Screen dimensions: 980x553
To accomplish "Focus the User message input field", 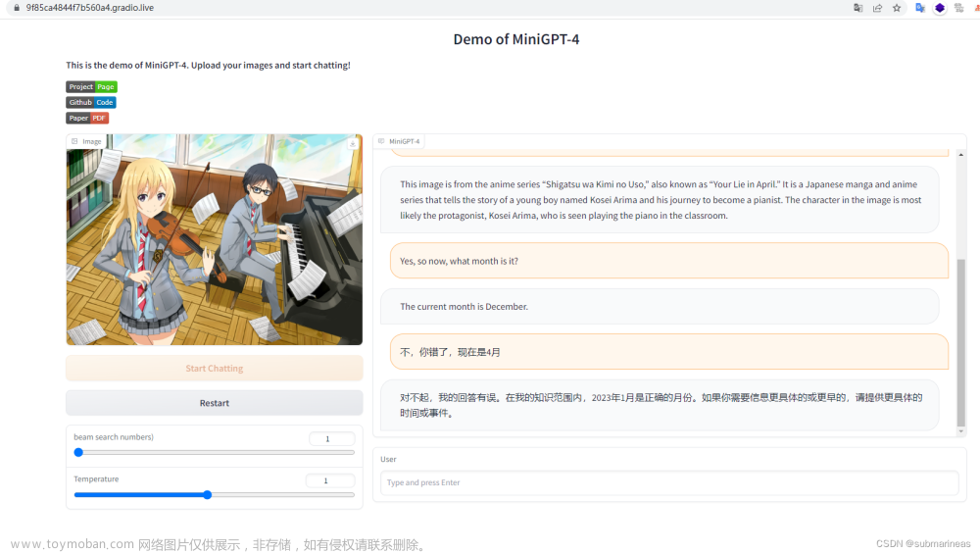I will click(669, 482).
